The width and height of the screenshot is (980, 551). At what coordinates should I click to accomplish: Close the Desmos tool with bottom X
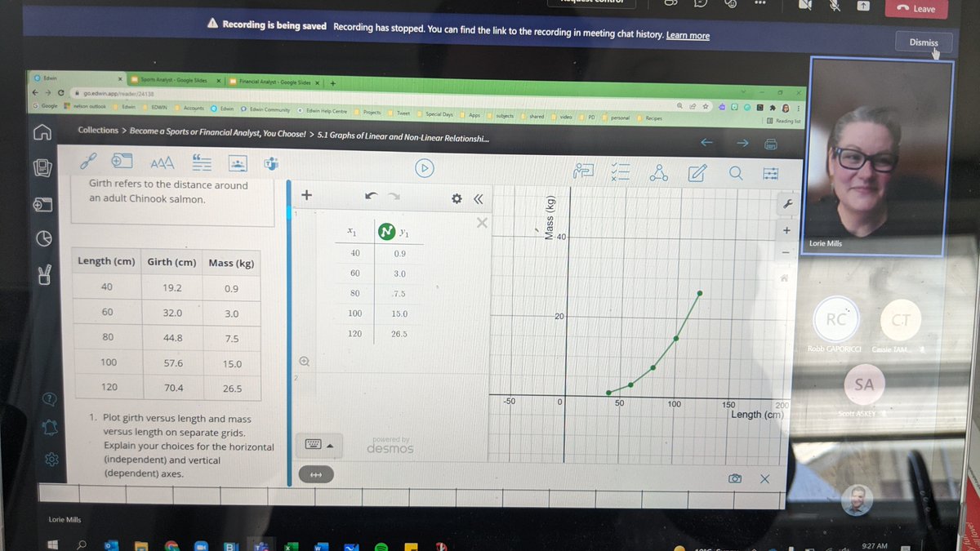click(x=764, y=479)
